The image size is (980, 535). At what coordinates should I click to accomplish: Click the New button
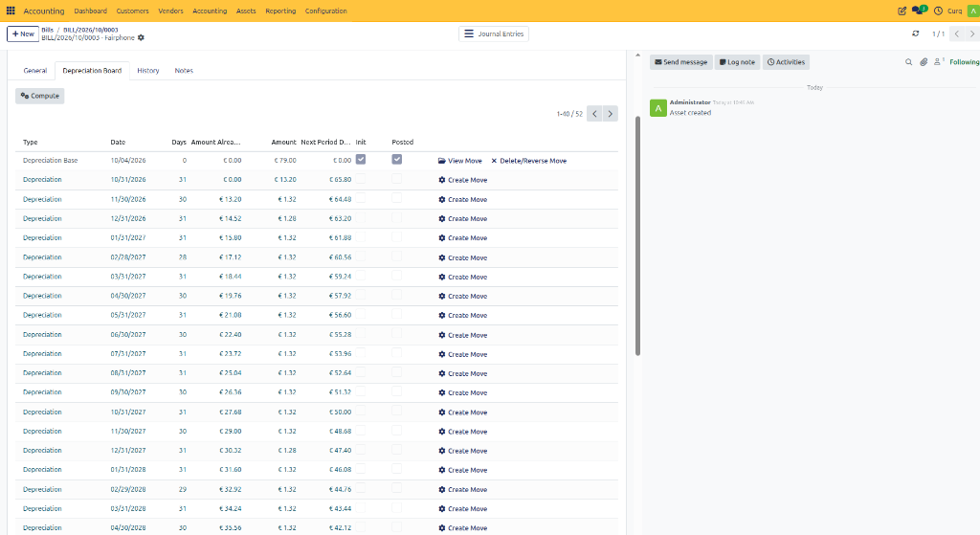click(23, 33)
